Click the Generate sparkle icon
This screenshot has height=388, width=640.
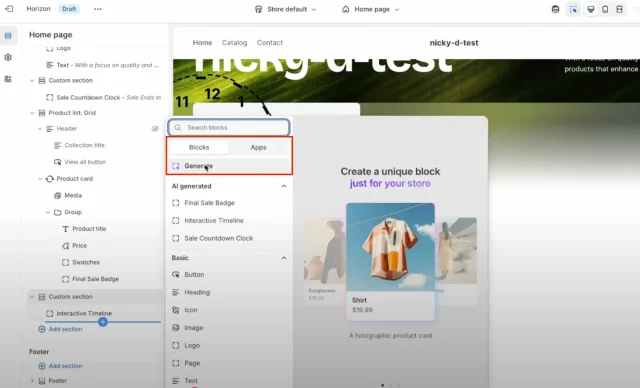[x=176, y=166]
